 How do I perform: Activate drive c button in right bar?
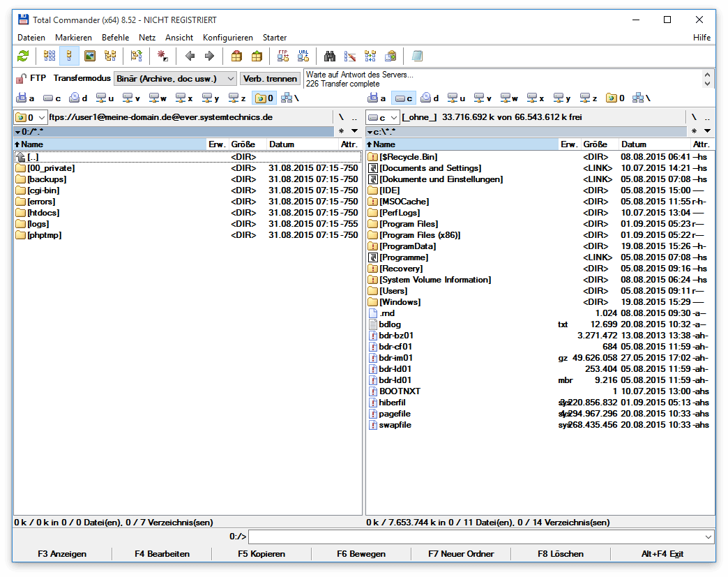click(x=403, y=98)
